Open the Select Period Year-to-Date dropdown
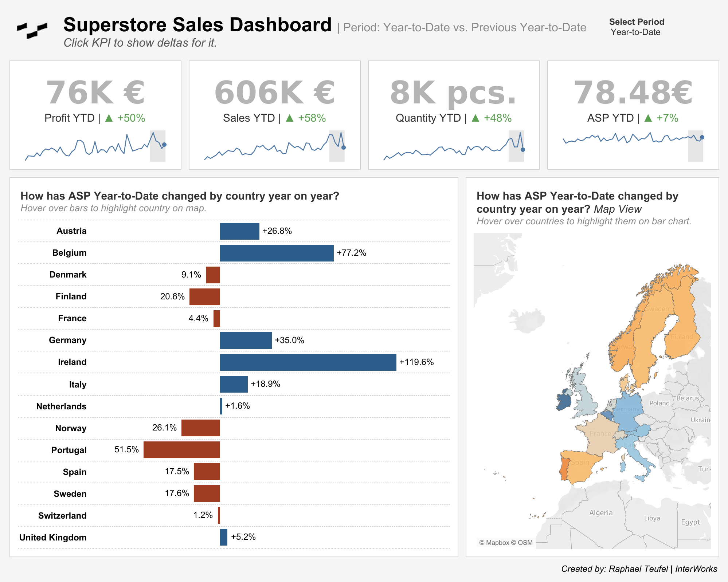This screenshot has height=582, width=728. coord(635,32)
